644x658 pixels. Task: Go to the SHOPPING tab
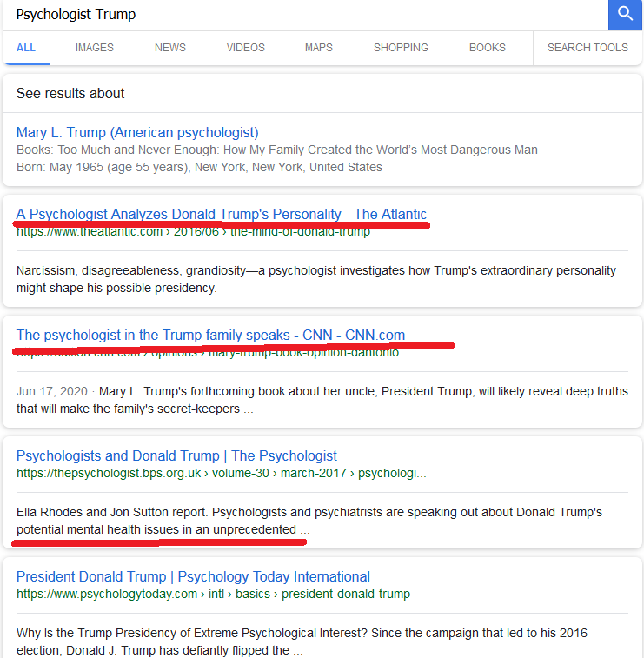(401, 48)
